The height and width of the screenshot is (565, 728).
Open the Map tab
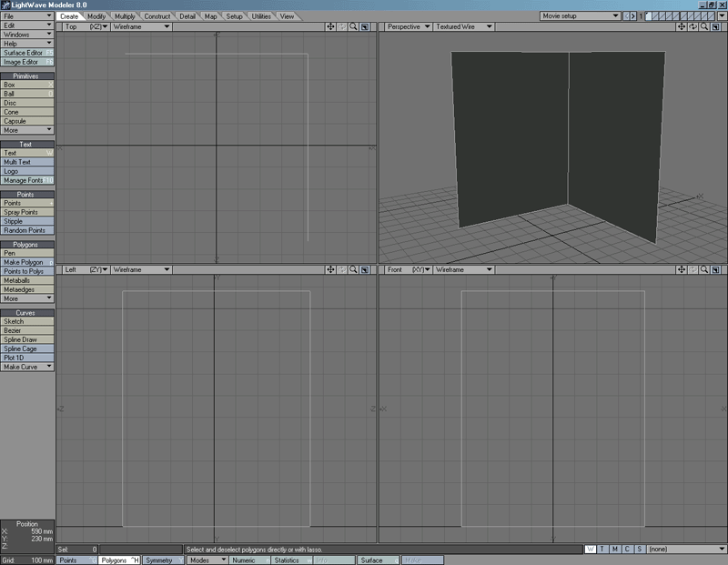tap(208, 15)
